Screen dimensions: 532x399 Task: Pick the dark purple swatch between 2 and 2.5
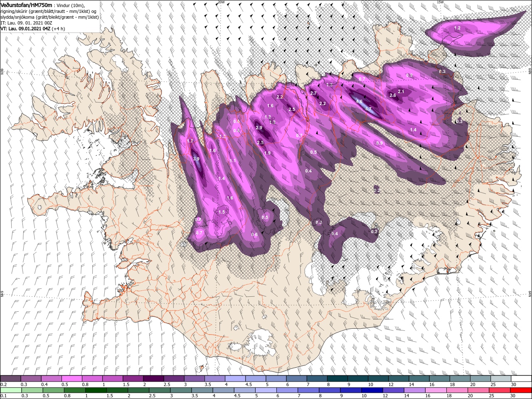[x=153, y=379]
